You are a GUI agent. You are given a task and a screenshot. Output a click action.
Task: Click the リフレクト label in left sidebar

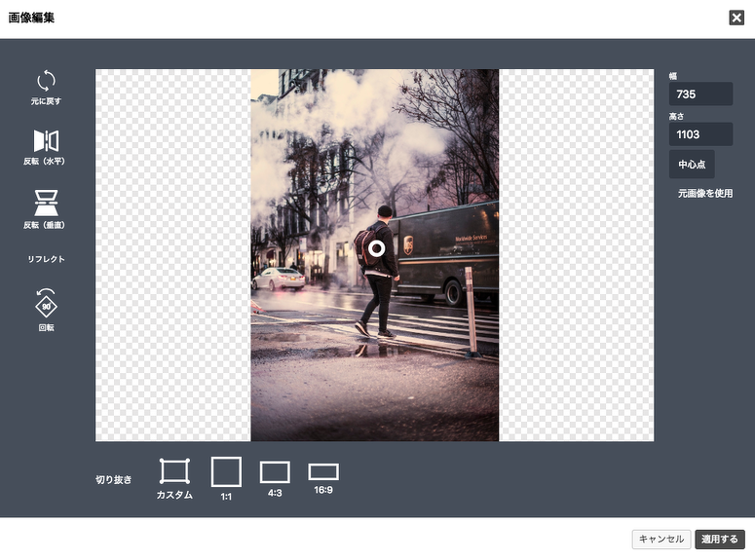click(46, 259)
